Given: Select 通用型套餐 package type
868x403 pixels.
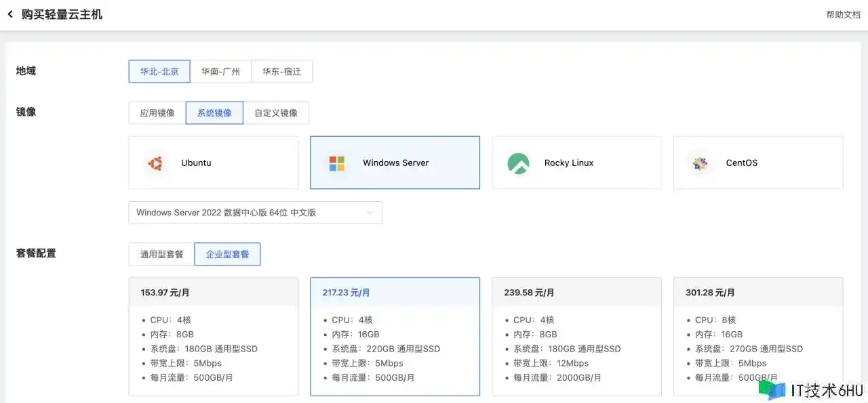Looking at the screenshot, I should 161,254.
